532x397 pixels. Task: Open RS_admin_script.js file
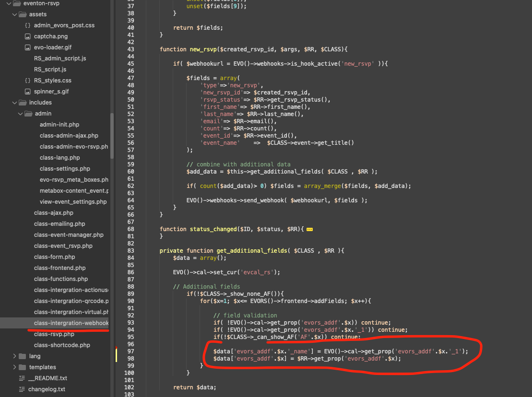click(59, 58)
